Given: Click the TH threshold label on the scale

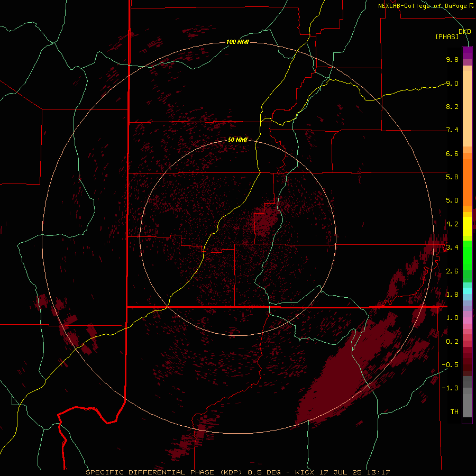Looking at the screenshot, I should (454, 412).
